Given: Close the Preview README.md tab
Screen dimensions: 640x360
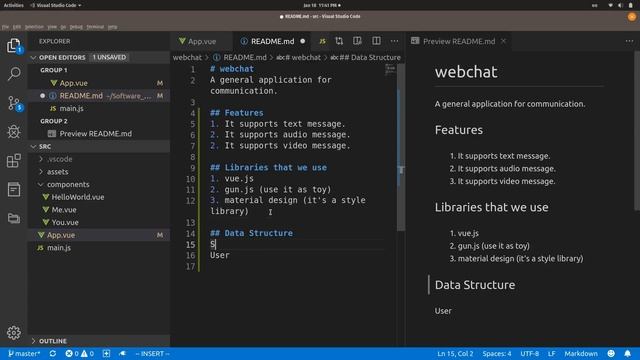Looking at the screenshot, I should [503, 41].
